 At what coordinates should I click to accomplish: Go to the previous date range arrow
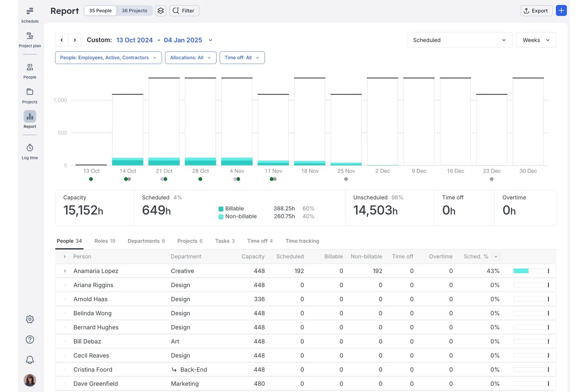click(62, 40)
